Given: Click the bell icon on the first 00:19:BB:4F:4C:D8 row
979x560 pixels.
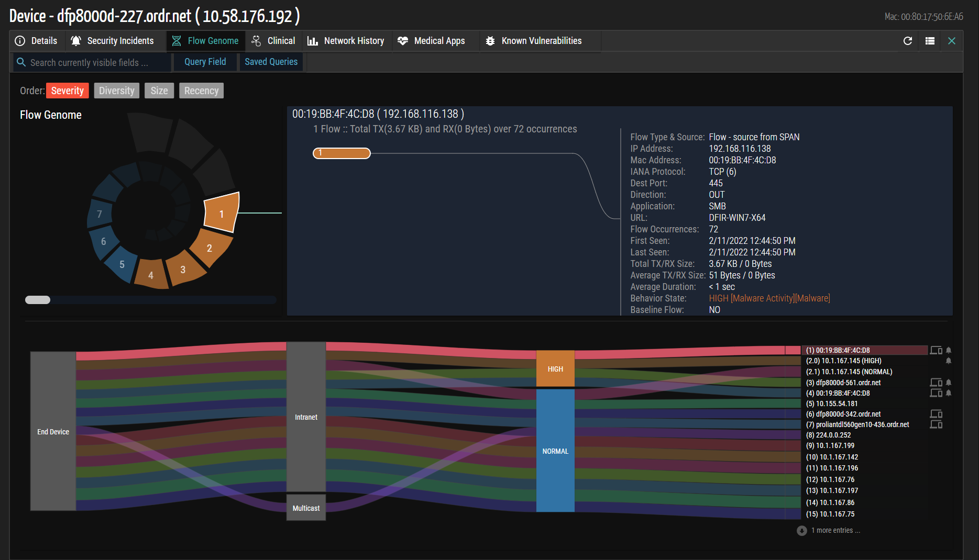Looking at the screenshot, I should (948, 350).
